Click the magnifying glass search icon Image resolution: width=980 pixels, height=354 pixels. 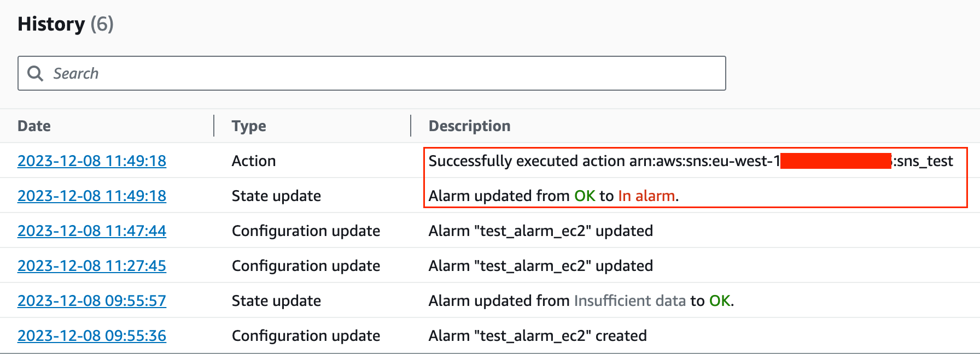click(35, 73)
